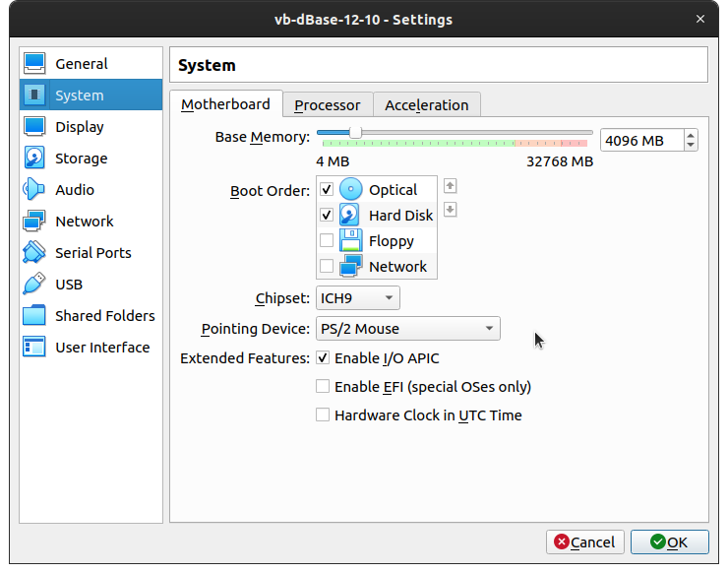Open the Serial Ports icon
Screen dimensions: 728x573
pyautogui.click(x=34, y=253)
